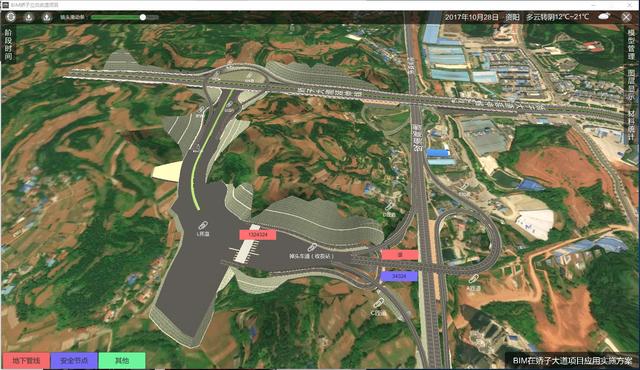Image resolution: width=640 pixels, height=370 pixels.
Task: Click the L匝道 paperclip attachment marker
Action: (x=203, y=225)
